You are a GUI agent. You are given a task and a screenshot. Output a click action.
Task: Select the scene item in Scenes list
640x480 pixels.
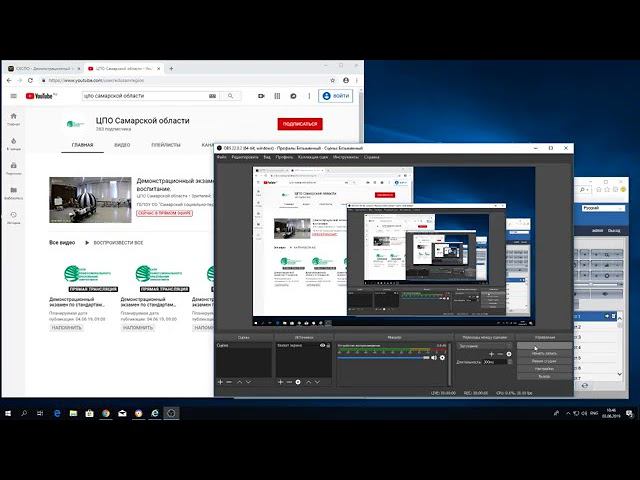point(244,345)
